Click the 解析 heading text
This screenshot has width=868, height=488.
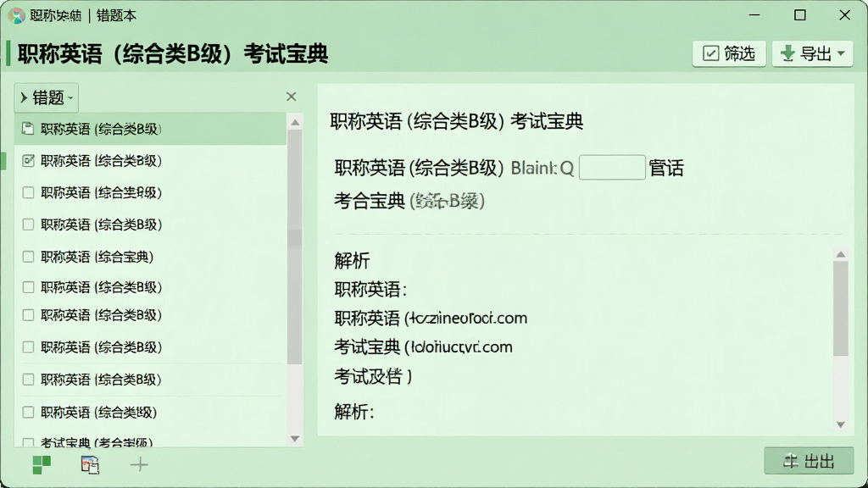click(x=352, y=261)
